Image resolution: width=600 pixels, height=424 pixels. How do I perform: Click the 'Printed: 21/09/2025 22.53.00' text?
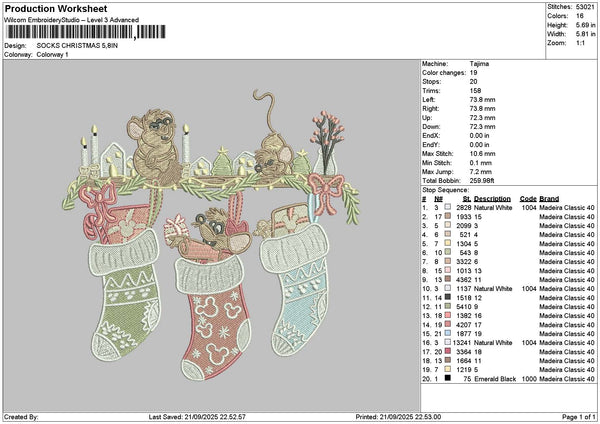[398, 417]
